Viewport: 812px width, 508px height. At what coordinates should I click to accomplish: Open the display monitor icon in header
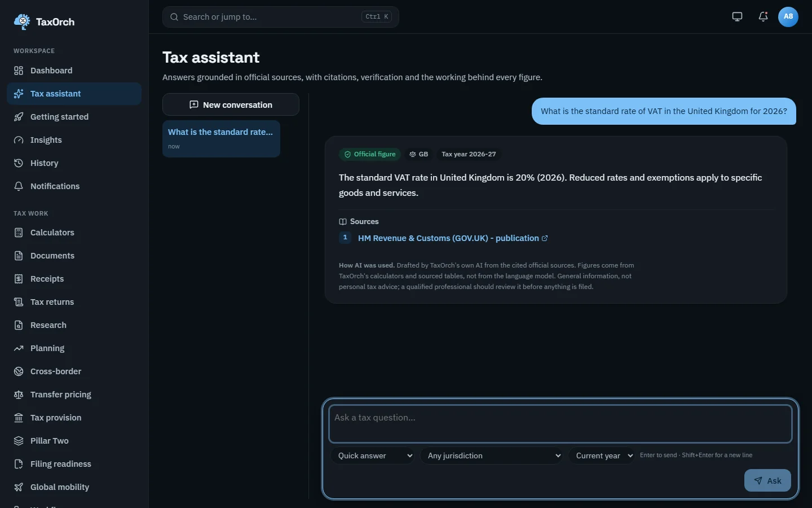[737, 17]
